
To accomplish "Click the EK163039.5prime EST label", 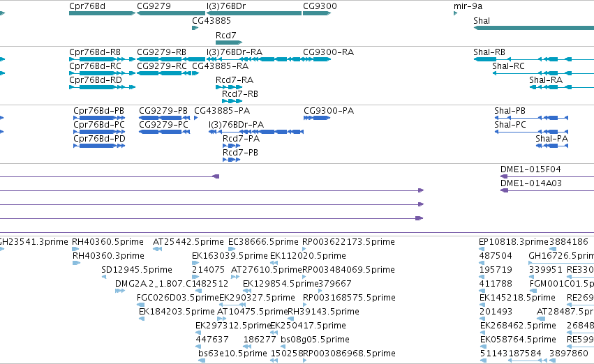I will 230,256.
